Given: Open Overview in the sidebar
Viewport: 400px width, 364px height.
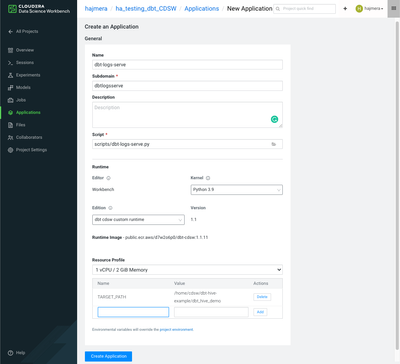Looking at the screenshot, I should pos(25,50).
